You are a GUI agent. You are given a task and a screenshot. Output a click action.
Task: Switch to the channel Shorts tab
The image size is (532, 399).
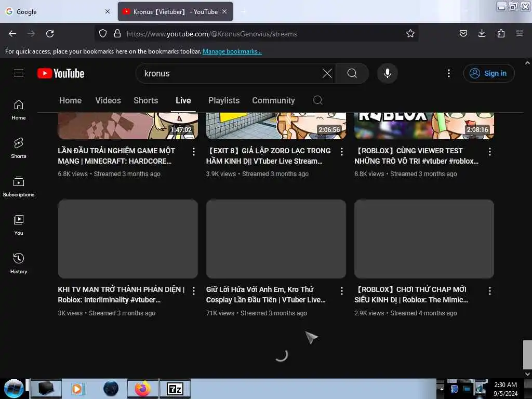point(146,100)
